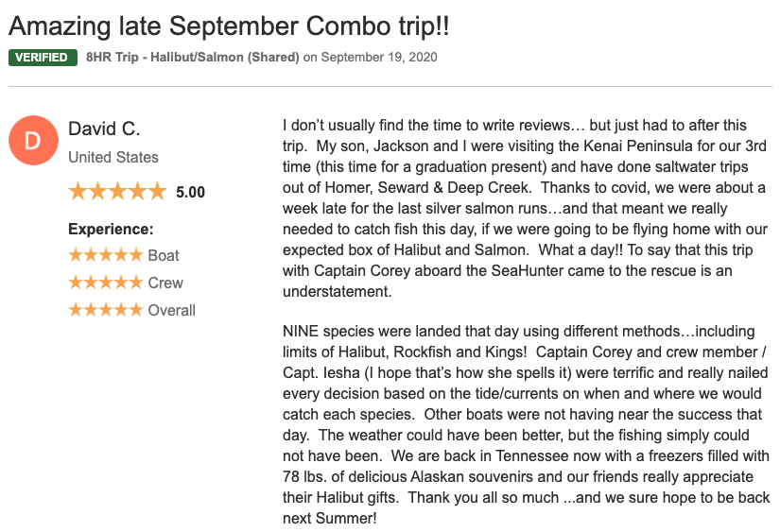Click the Experience: heading

tap(111, 230)
